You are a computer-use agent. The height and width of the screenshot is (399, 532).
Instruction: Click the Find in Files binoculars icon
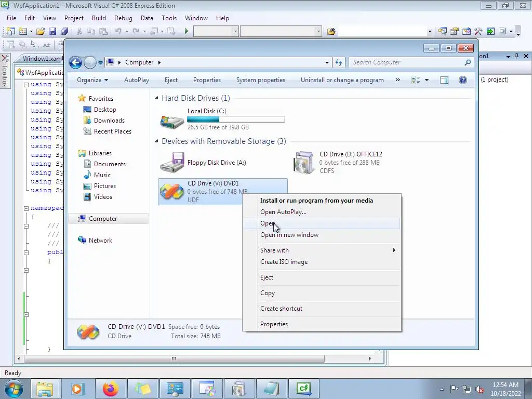[331, 31]
